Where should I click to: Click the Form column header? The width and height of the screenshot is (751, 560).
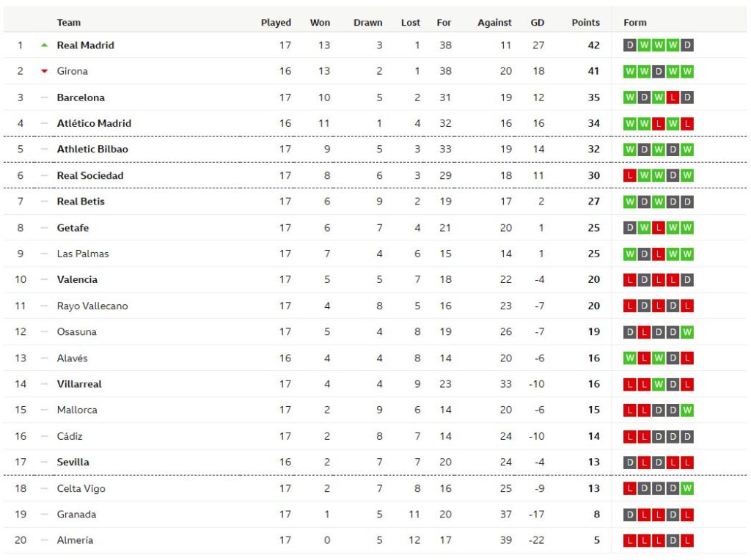pos(635,23)
